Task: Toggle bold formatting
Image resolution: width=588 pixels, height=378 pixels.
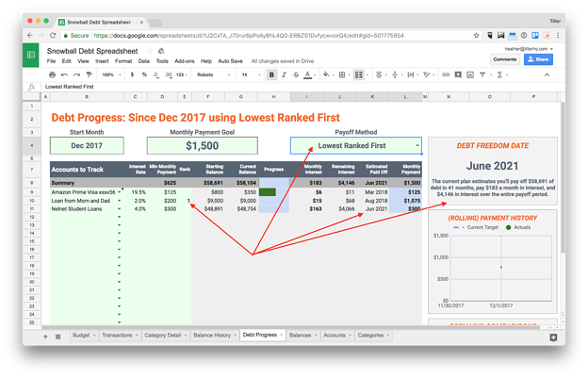Action: (271, 74)
